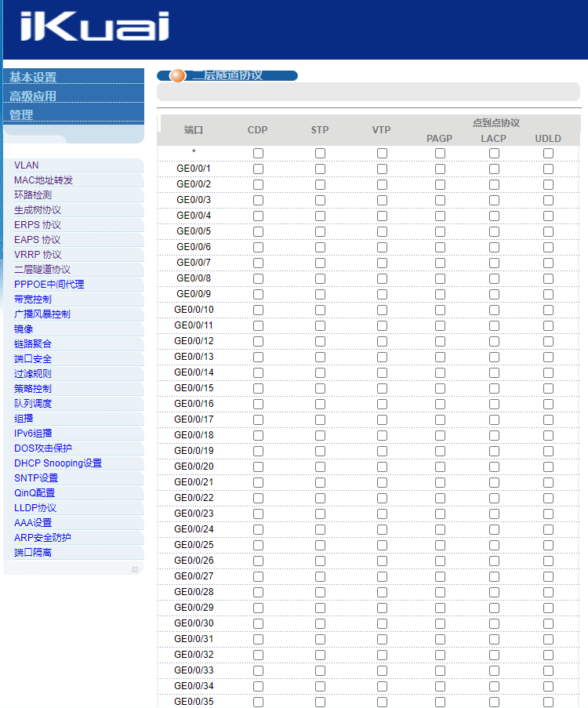Check LACP for all ports (* row)

[495, 154]
